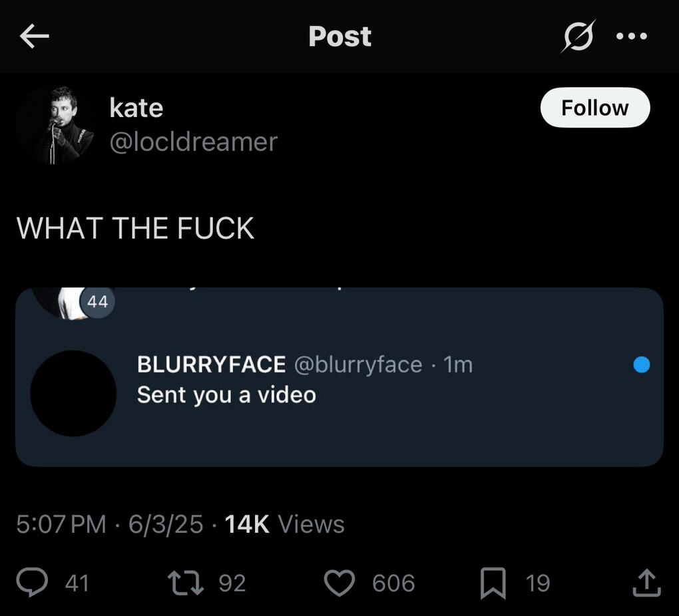Open the BLURRYFACE black avatar in screenshot

coord(73,393)
